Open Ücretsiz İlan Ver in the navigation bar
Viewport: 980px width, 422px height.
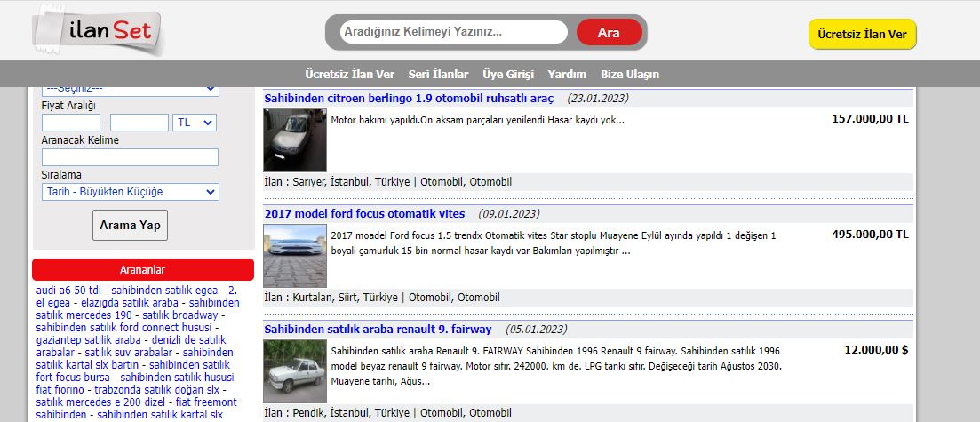click(349, 75)
